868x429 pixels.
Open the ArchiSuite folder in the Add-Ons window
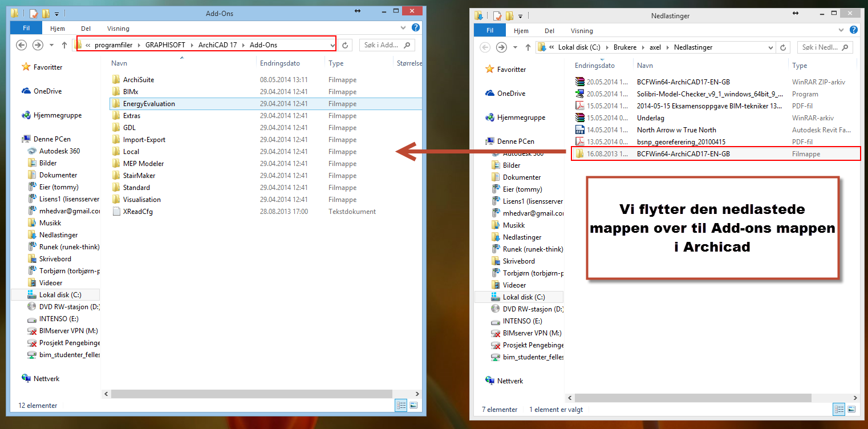click(139, 80)
